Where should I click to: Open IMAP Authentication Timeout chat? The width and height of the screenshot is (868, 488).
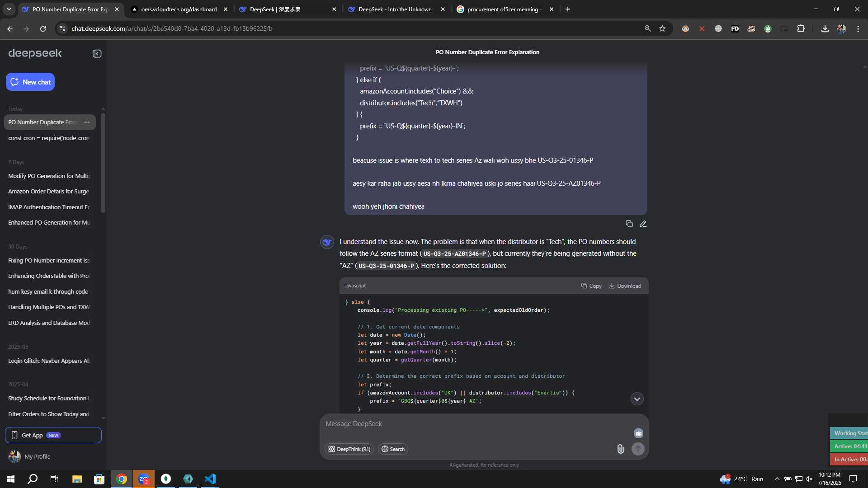[x=50, y=207]
